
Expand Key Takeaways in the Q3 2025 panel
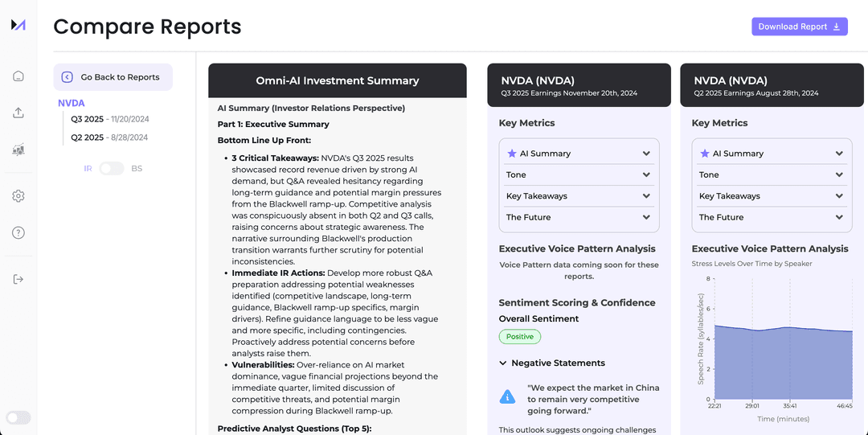tap(579, 196)
